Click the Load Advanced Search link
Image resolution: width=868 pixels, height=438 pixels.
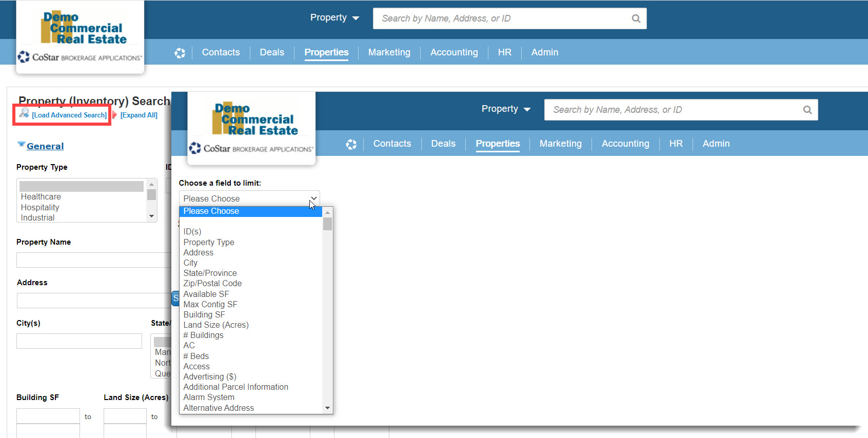[x=69, y=115]
